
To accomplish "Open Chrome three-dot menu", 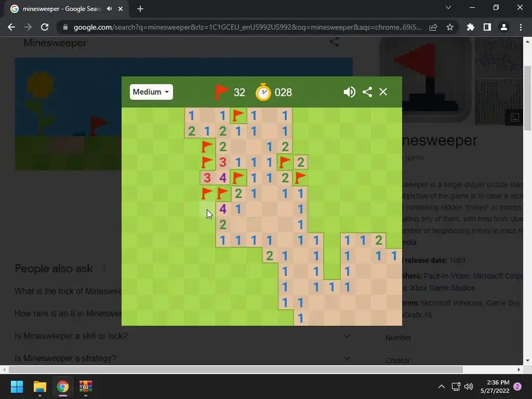I will [521, 27].
